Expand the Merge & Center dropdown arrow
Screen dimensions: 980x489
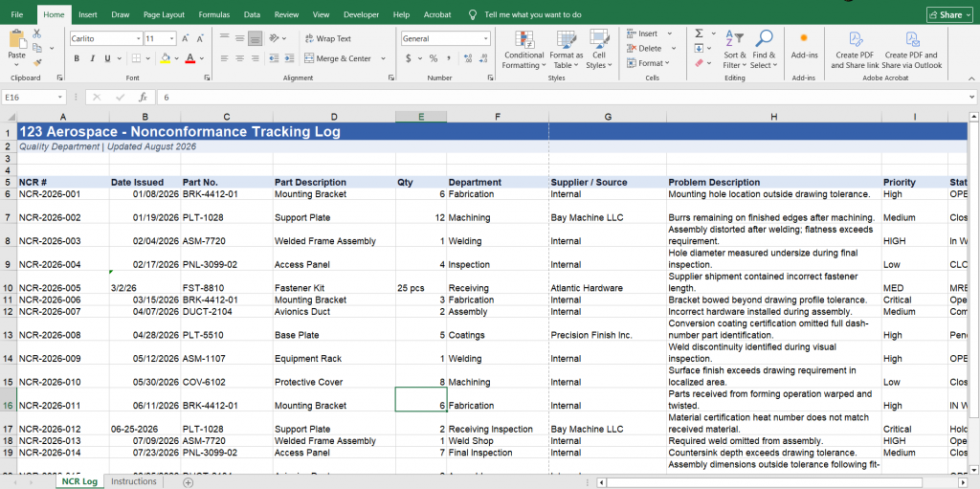pos(383,58)
